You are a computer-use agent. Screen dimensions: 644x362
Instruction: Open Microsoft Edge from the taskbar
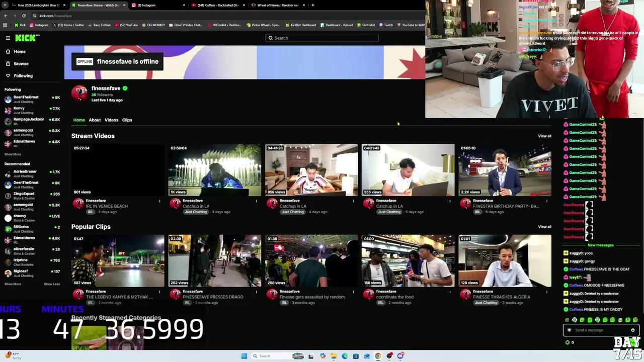click(345, 356)
